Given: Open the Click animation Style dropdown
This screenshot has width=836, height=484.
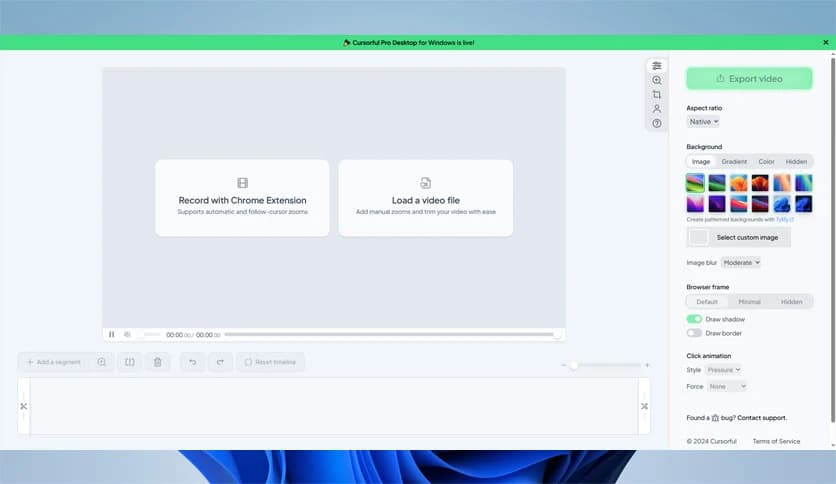Looking at the screenshot, I should click(x=723, y=369).
